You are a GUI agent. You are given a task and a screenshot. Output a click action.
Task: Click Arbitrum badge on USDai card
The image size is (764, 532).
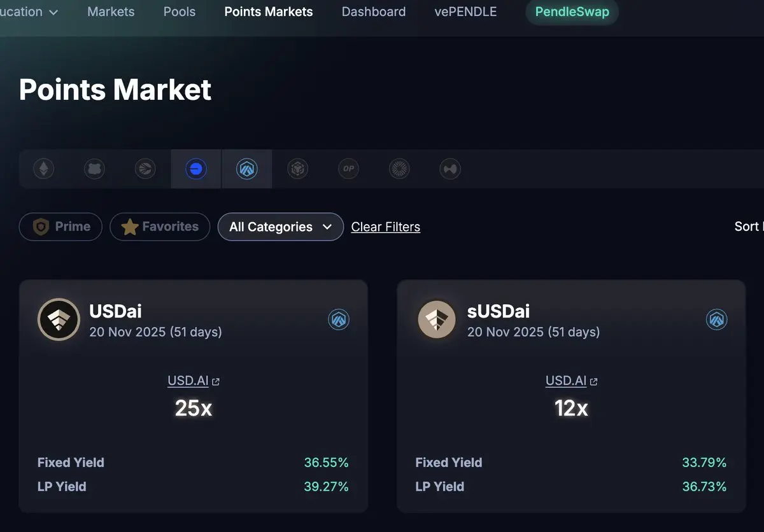point(339,319)
